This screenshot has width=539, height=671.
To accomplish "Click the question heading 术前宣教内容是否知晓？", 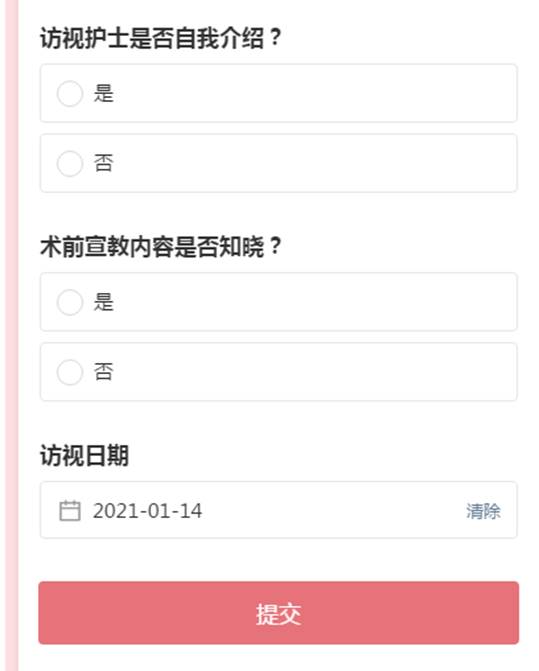I will pos(161,247).
